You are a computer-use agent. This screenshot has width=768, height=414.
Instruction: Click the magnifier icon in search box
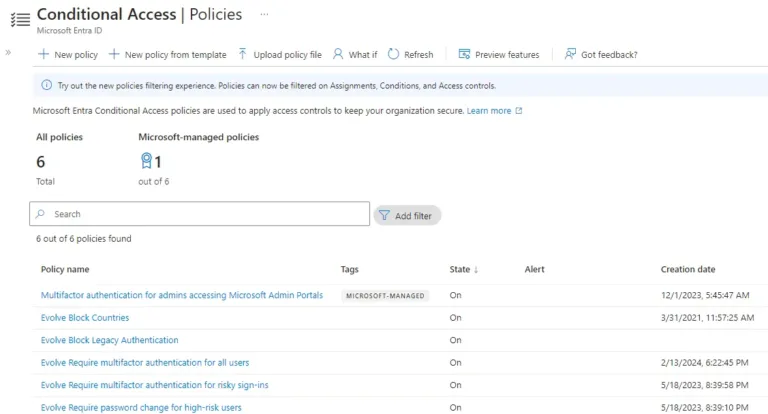(x=41, y=214)
